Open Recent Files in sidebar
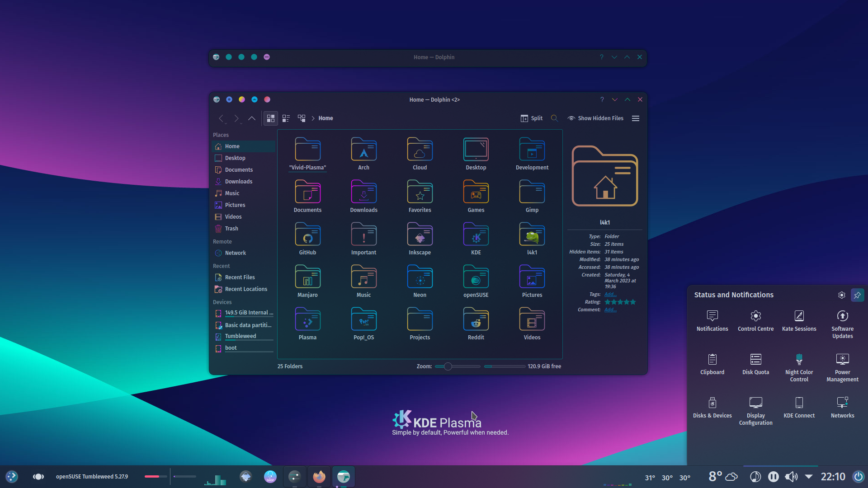The height and width of the screenshot is (488, 868). 243,277
